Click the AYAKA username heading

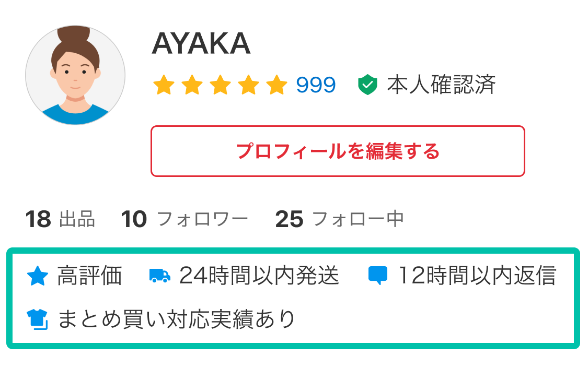pos(201,44)
